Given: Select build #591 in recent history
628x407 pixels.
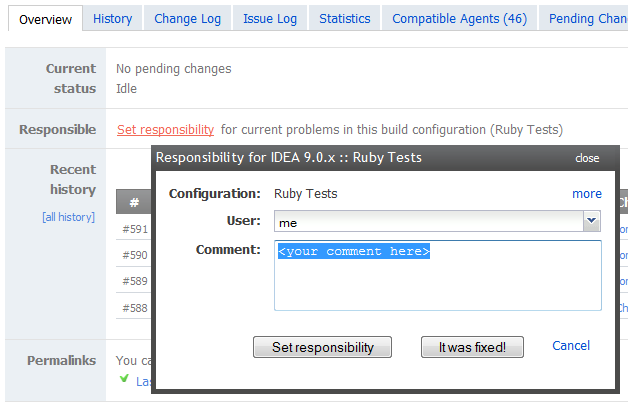Looking at the screenshot, I should (x=135, y=230).
